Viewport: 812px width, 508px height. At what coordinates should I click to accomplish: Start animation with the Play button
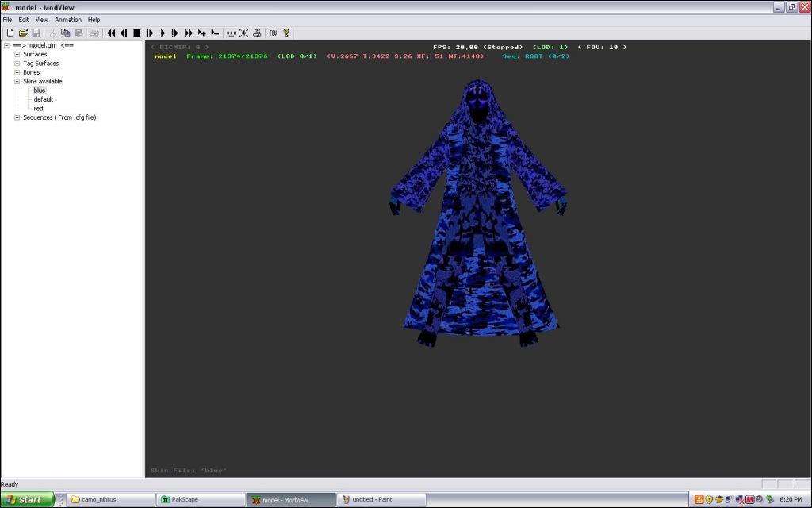pyautogui.click(x=163, y=33)
